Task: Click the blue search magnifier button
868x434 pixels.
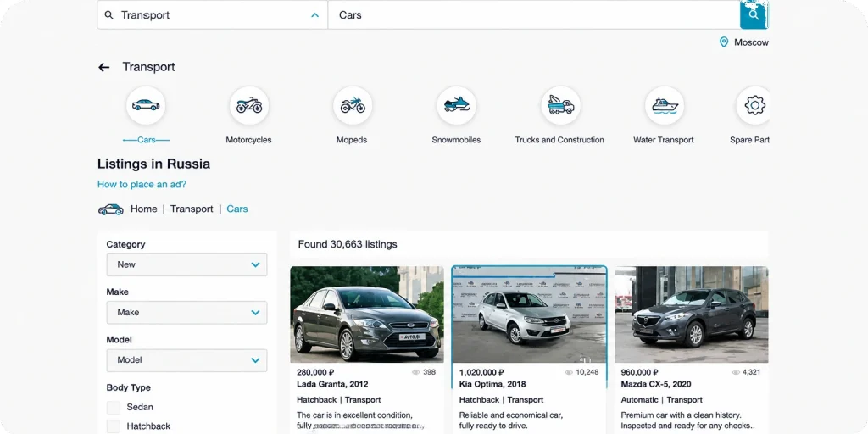Action: pos(754,15)
